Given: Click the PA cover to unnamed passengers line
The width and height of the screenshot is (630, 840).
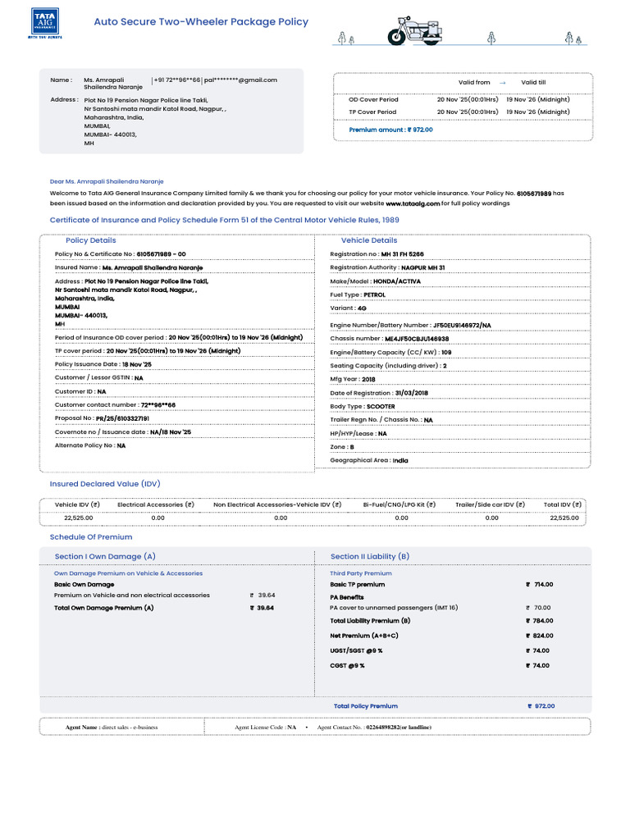Looking at the screenshot, I should click(441, 608).
